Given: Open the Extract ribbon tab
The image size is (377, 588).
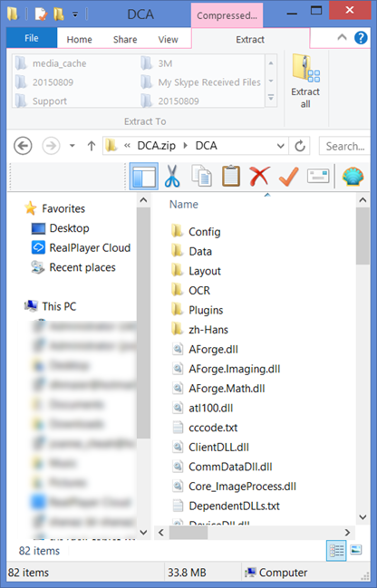Looking at the screenshot, I should click(x=250, y=39).
